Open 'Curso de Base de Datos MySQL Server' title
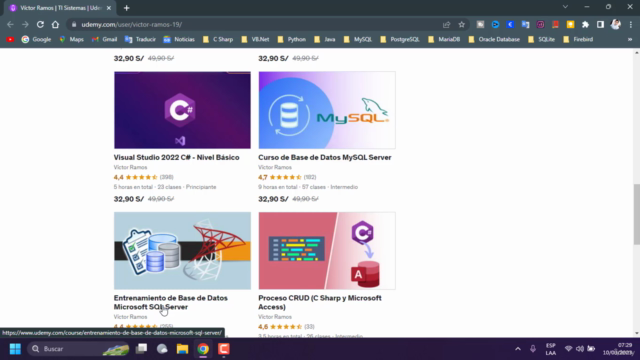 324,157
